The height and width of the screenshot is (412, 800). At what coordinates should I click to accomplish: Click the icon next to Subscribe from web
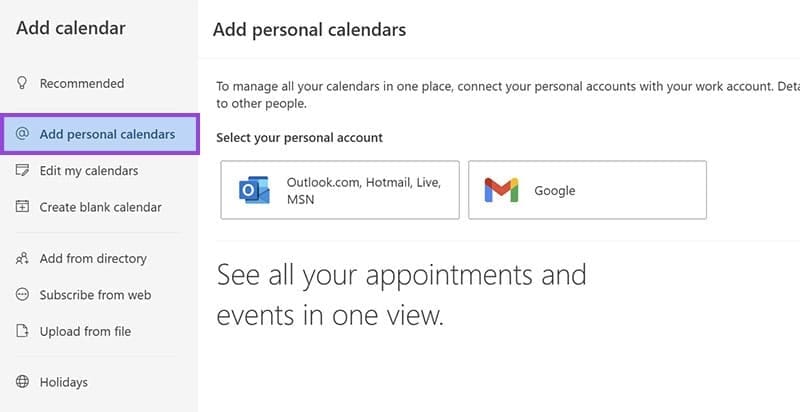coord(22,295)
